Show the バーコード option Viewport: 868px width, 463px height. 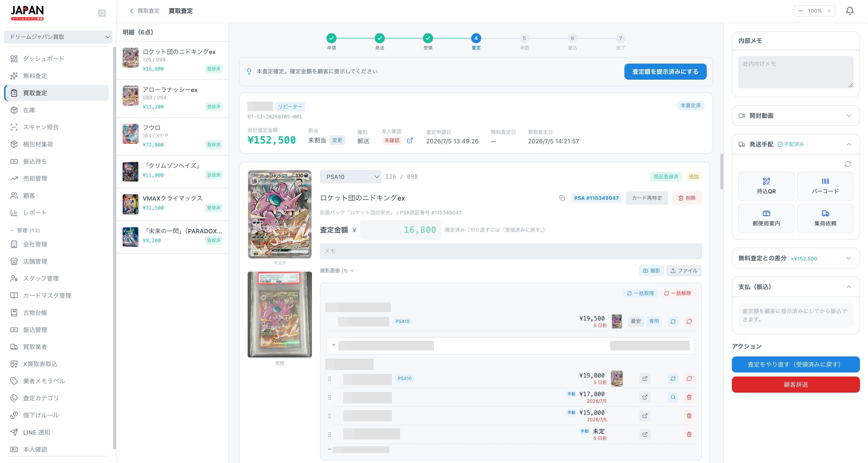coord(825,186)
